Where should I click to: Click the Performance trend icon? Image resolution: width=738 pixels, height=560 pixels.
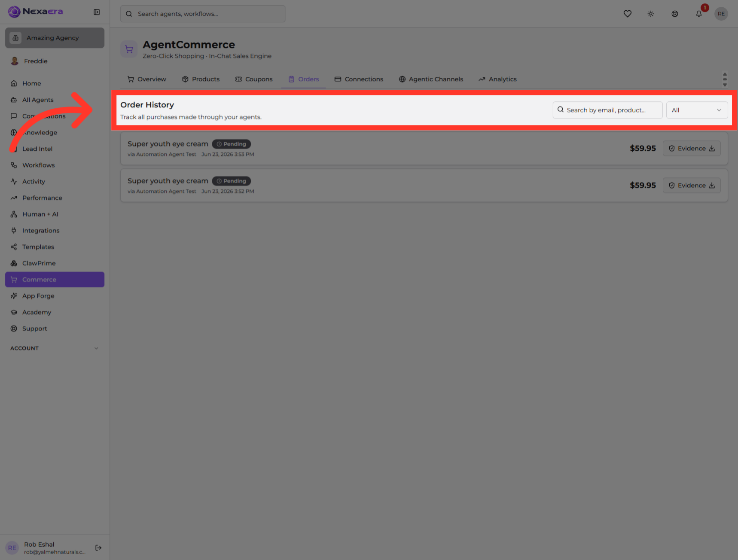14,198
